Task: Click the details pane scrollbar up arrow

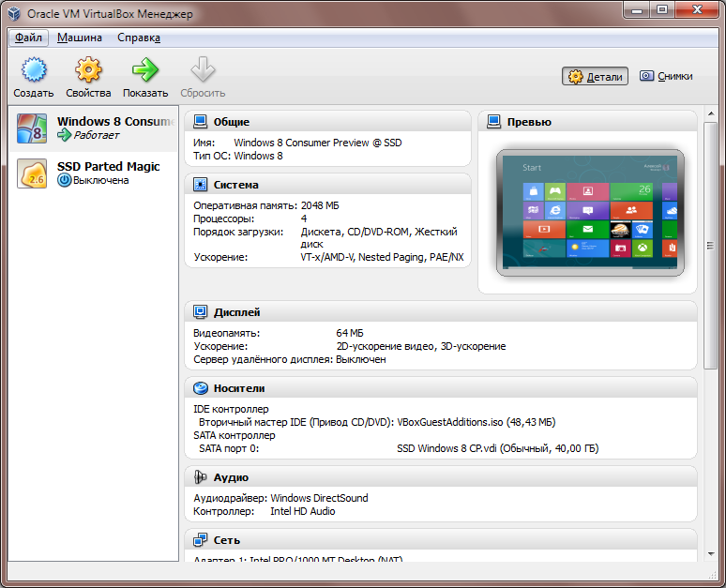Action: point(711,113)
